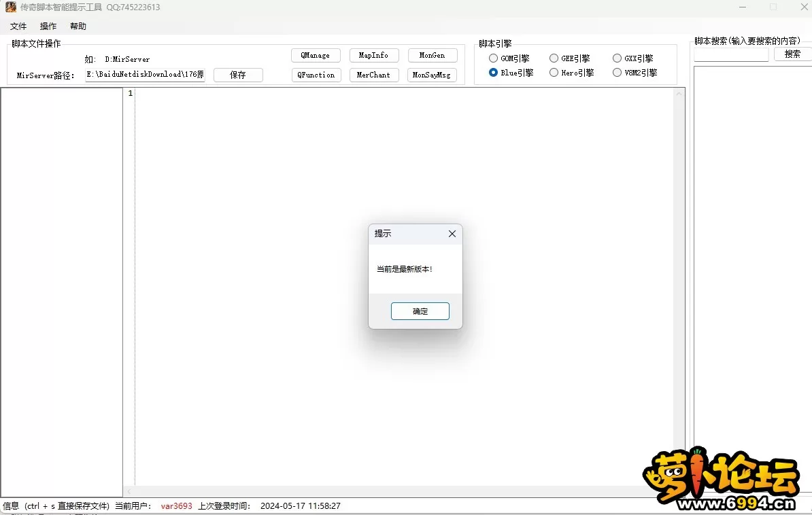Click the MonSayMsg button
The image size is (812, 515).
(431, 75)
